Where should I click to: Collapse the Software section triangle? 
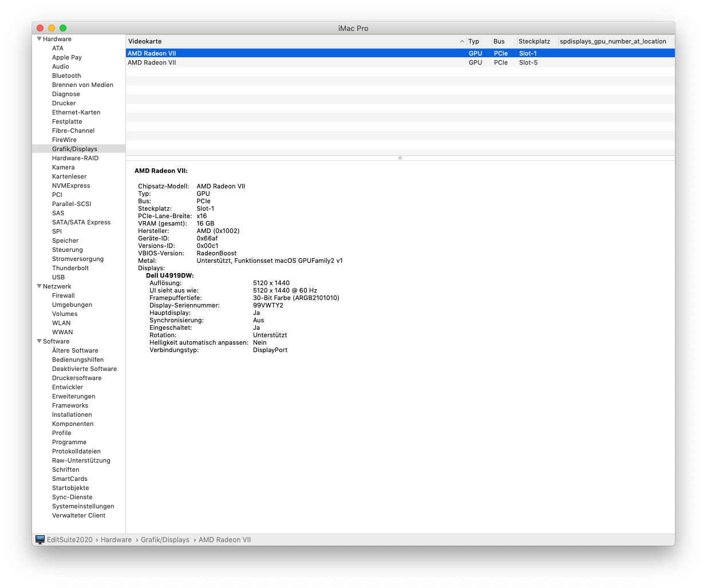pos(39,341)
